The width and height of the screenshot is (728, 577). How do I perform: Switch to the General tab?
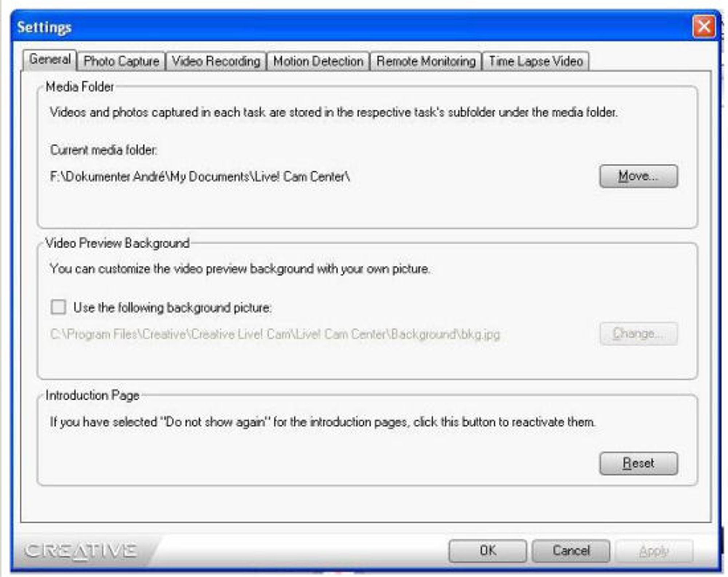pyautogui.click(x=50, y=60)
